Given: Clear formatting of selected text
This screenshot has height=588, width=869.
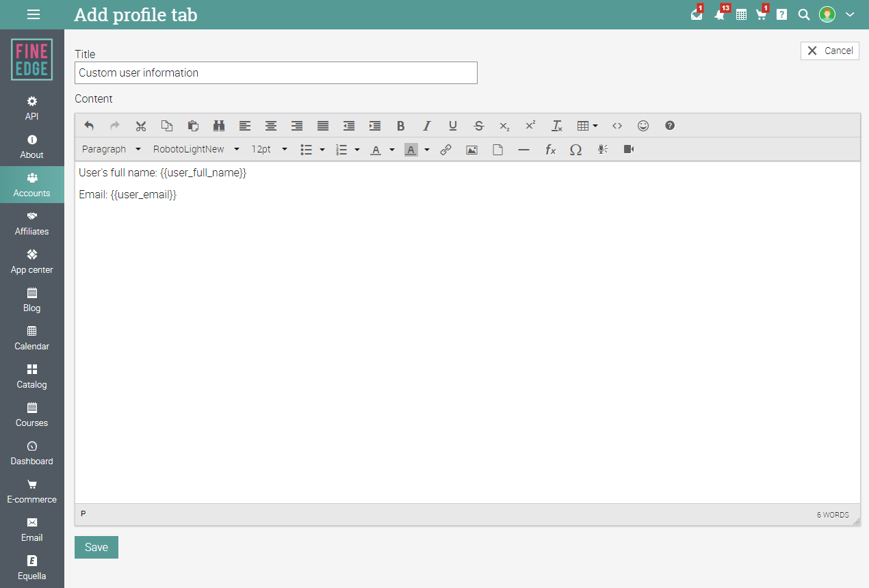Looking at the screenshot, I should click(557, 126).
